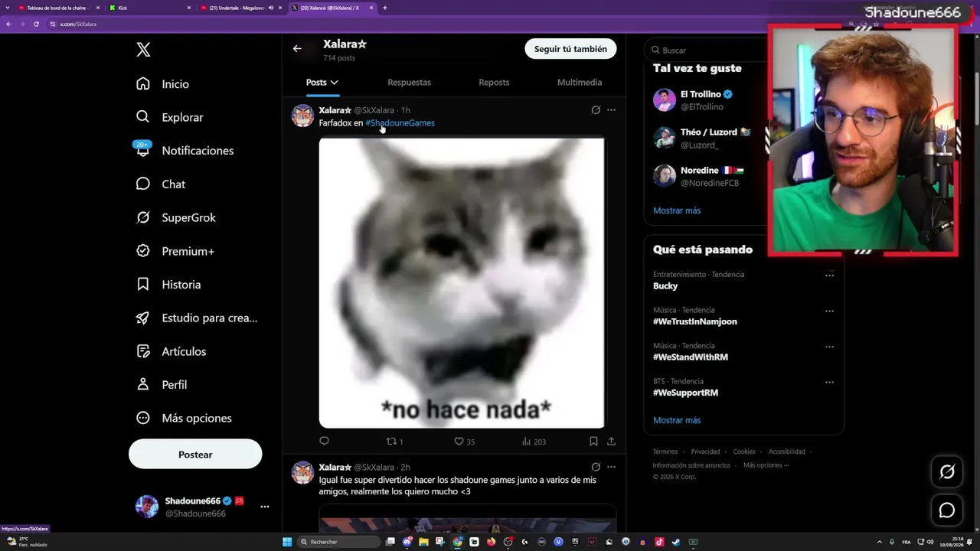Image resolution: width=980 pixels, height=551 pixels.
Task: Open the floating Grok button
Action: [x=947, y=472]
